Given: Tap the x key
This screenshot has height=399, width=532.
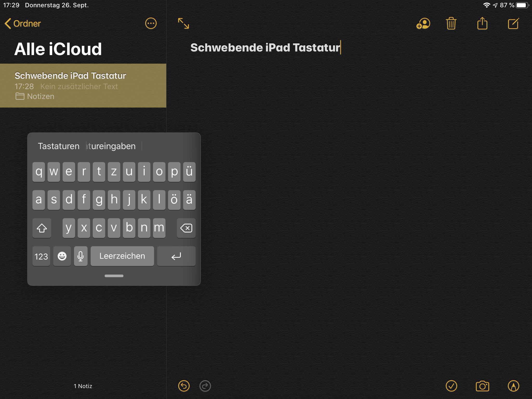Looking at the screenshot, I should click(84, 228).
